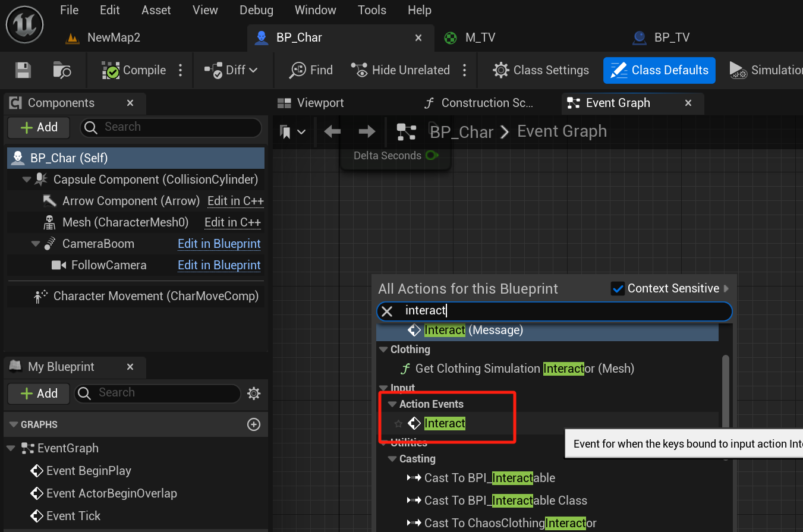Click Edit in Blueprint for CameraBoom

pos(219,244)
